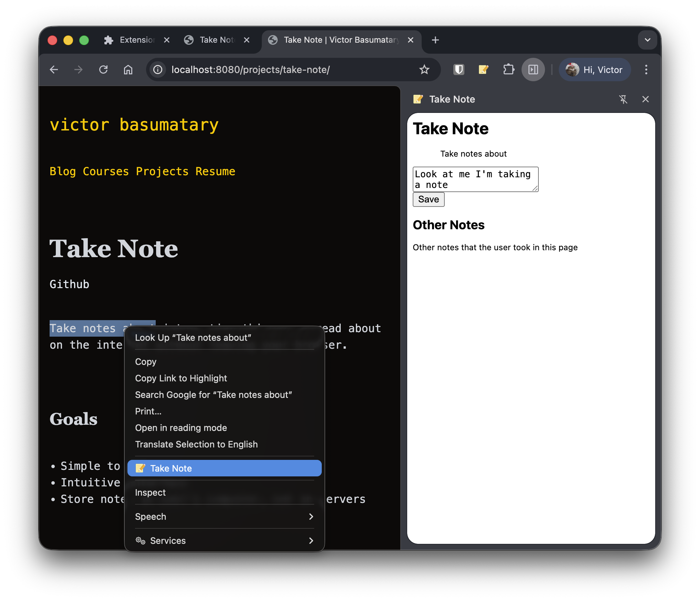Click the privacy shield extension icon
Image resolution: width=700 pixels, height=601 pixels.
459,70
